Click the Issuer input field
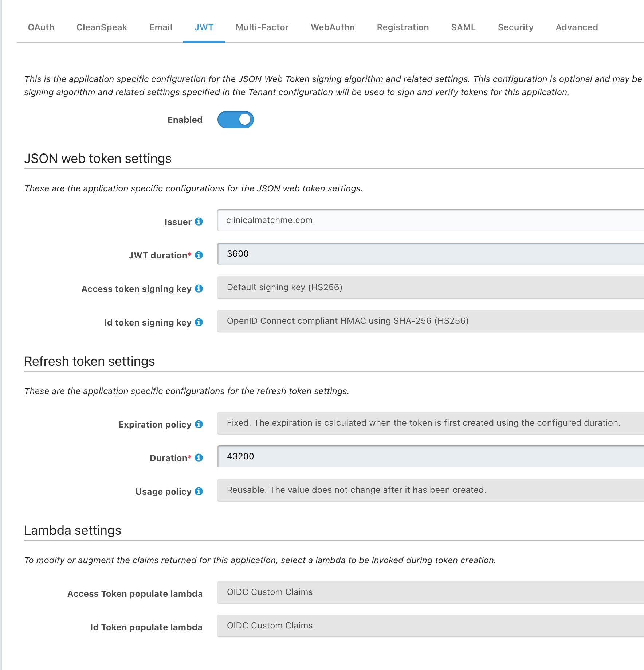Screen dimensions: 644x670 click(x=431, y=220)
